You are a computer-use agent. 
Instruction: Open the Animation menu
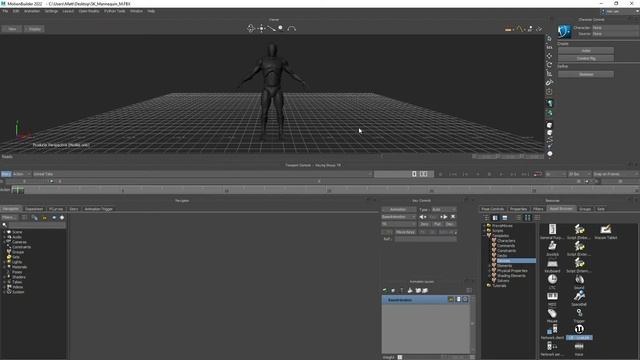(x=32, y=11)
